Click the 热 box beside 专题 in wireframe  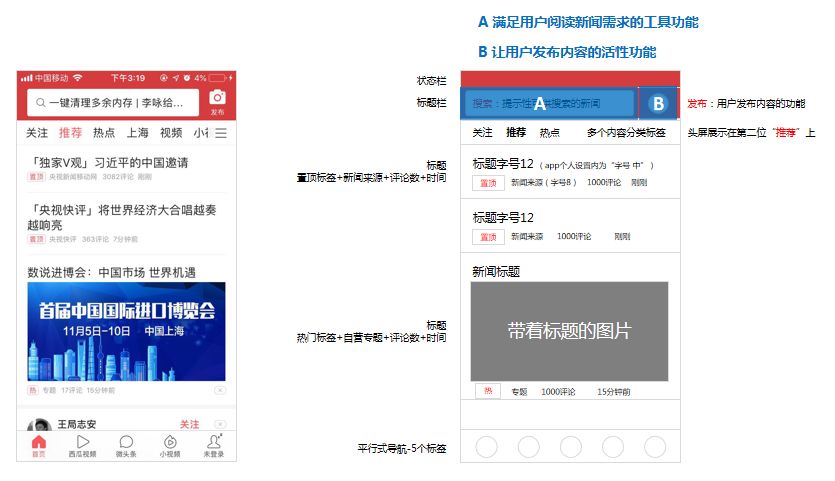click(x=488, y=391)
